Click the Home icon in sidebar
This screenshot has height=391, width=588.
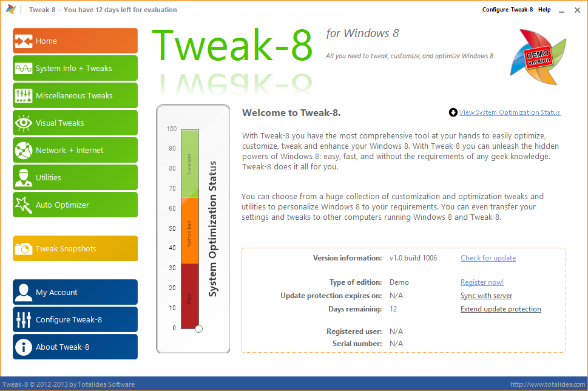[x=24, y=41]
